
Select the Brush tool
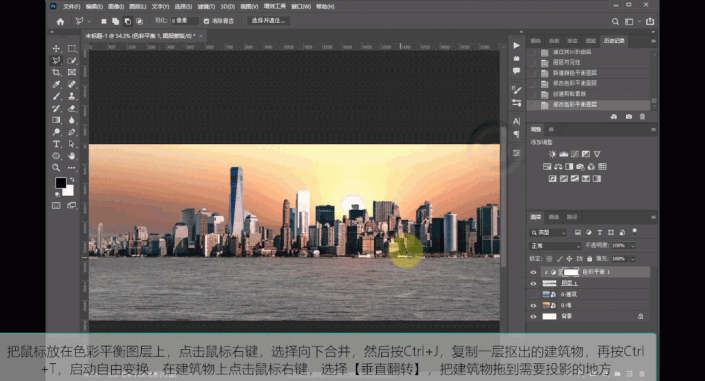(x=56, y=96)
